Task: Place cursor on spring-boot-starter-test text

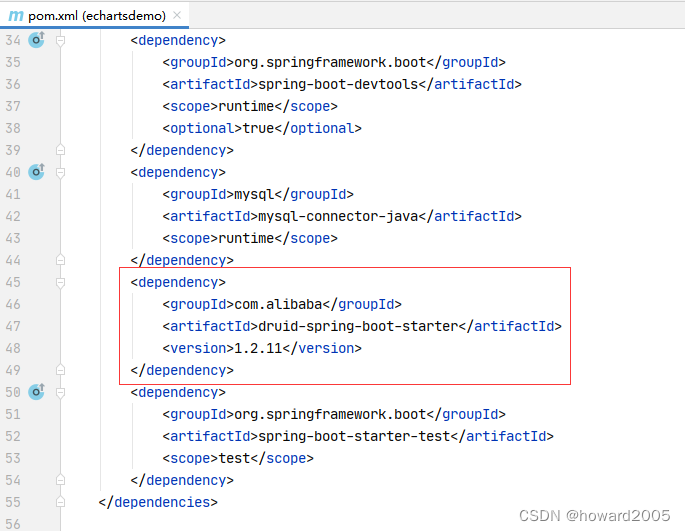Action: pyautogui.click(x=358, y=436)
